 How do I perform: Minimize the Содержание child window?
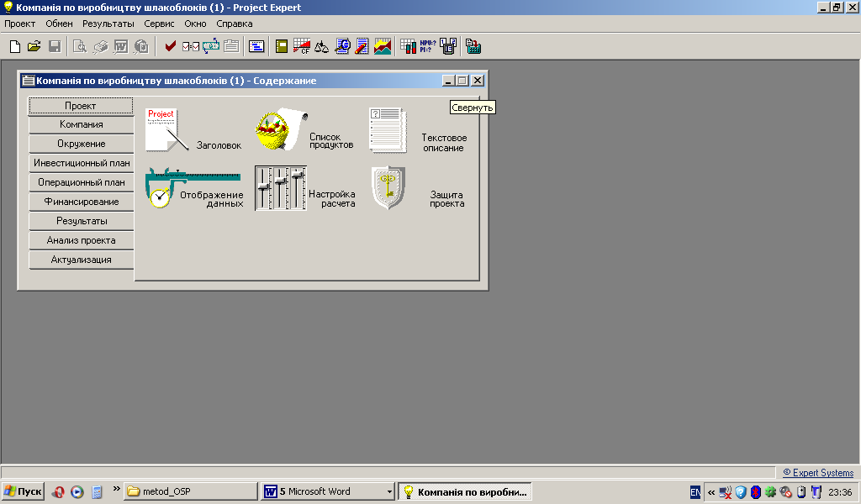(x=449, y=81)
